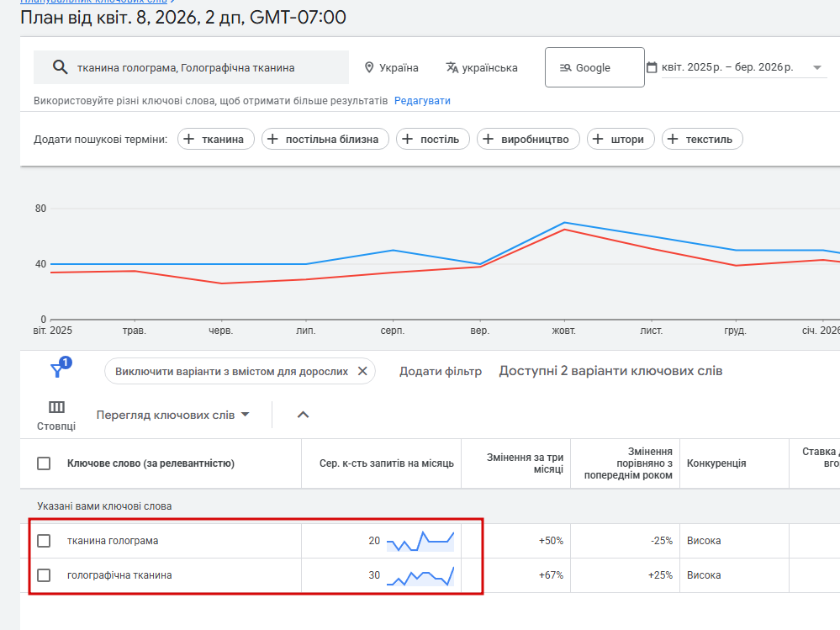Check the 'голографічна тканина' row checkbox
840x630 pixels.
(44, 575)
